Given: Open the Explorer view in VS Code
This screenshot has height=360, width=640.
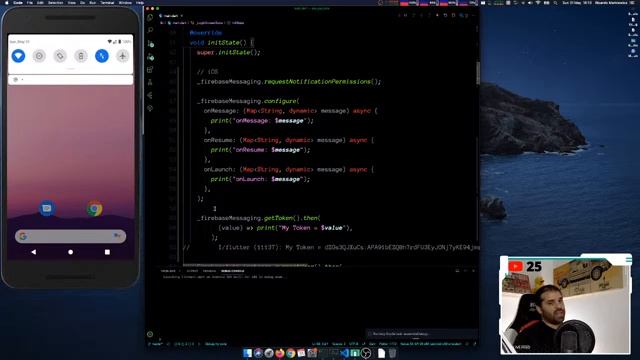Looking at the screenshot, I should pyautogui.click(x=150, y=18).
